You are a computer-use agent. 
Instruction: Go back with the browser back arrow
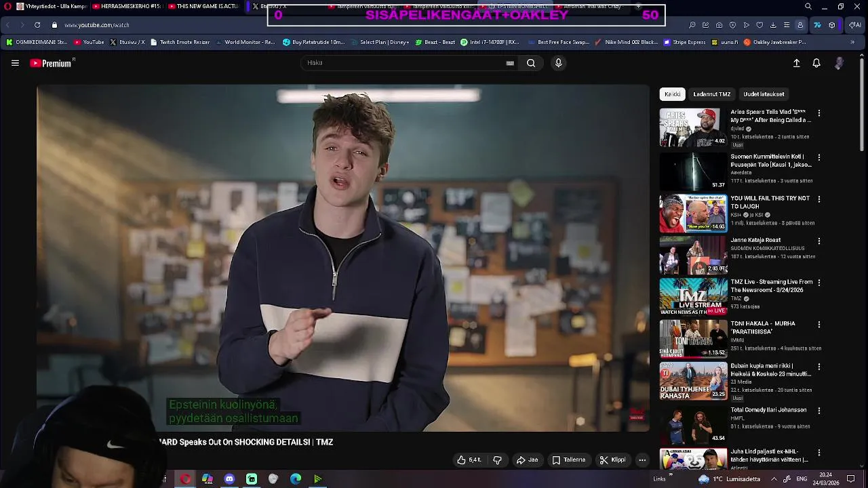point(7,25)
